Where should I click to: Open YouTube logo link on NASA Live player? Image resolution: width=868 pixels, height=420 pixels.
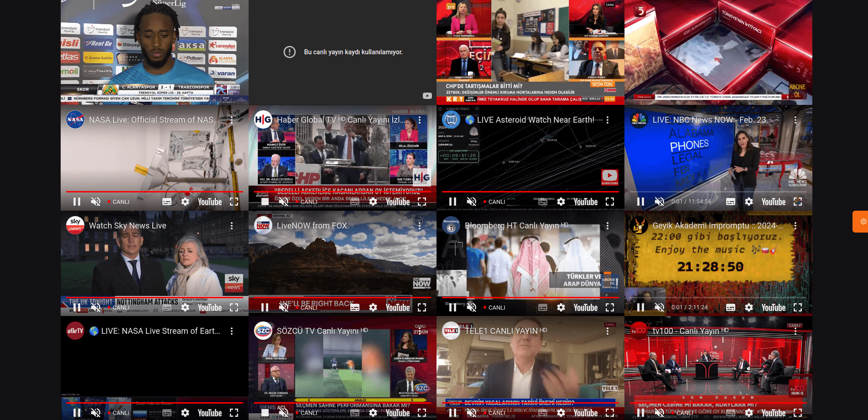(210, 202)
